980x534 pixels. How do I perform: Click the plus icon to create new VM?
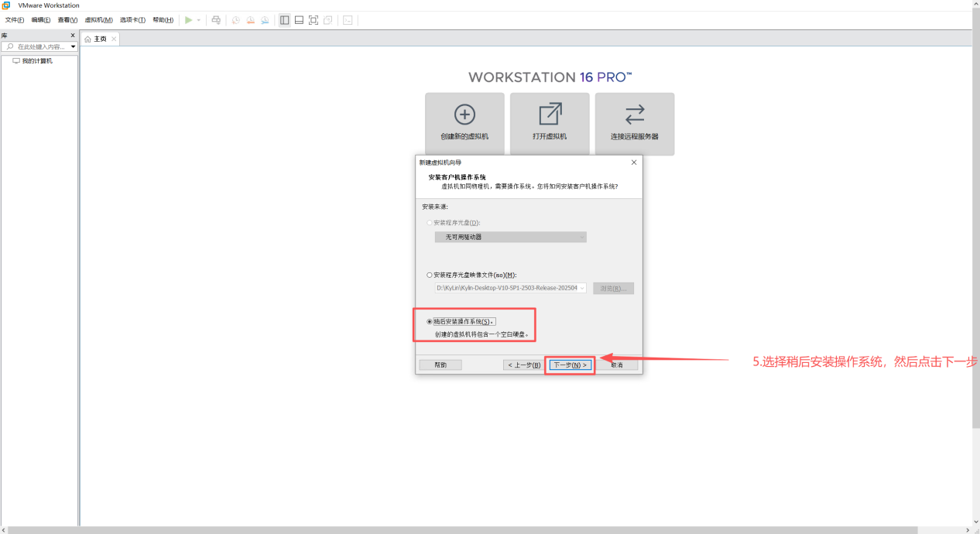pos(464,115)
